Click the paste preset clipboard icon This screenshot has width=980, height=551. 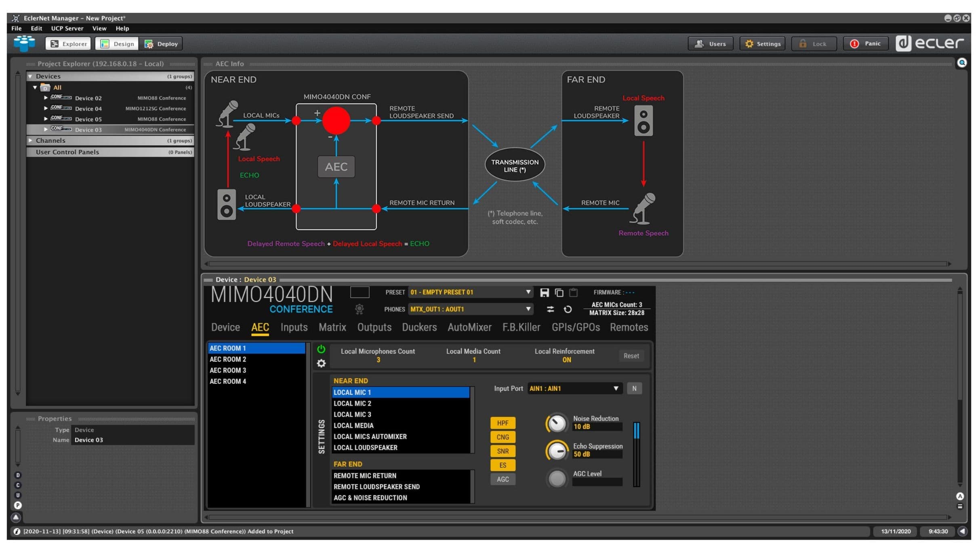(573, 292)
